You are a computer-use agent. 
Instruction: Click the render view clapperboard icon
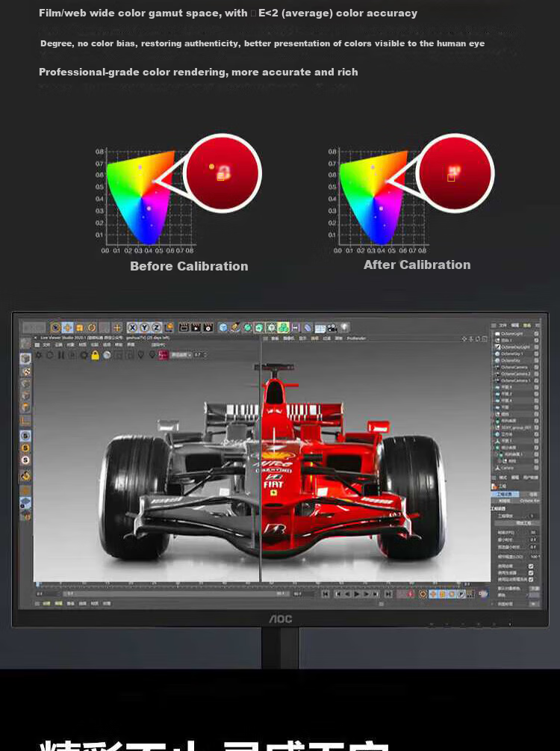click(184, 327)
